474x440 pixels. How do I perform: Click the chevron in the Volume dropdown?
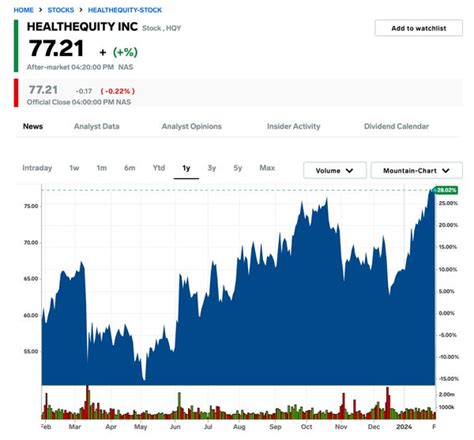point(349,171)
